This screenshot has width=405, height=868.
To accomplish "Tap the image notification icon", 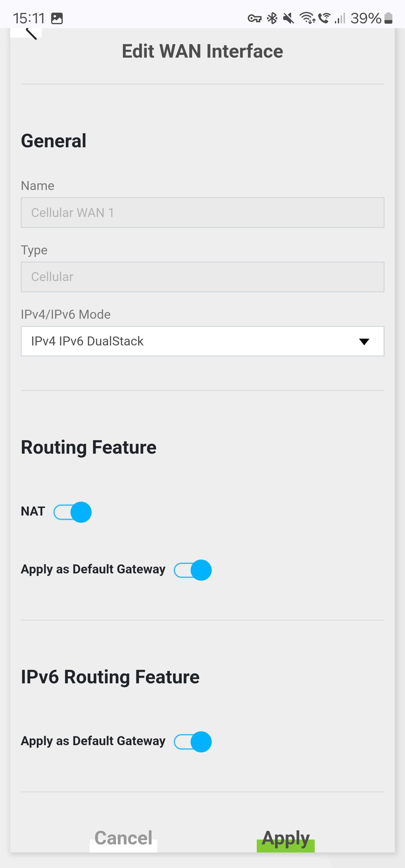I will pos(57,18).
